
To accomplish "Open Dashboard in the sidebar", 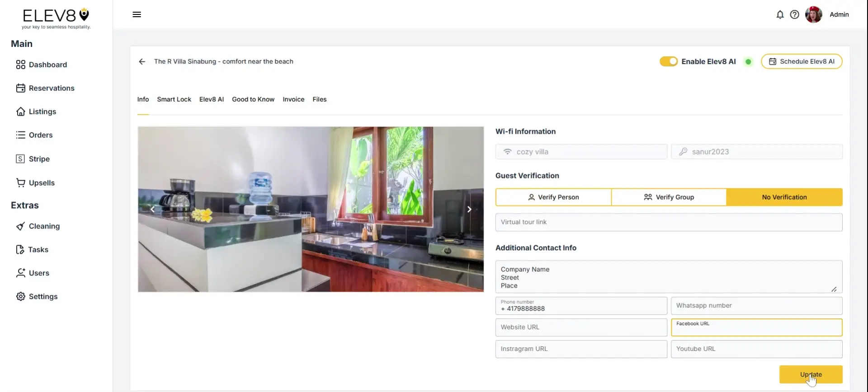I will click(x=42, y=65).
